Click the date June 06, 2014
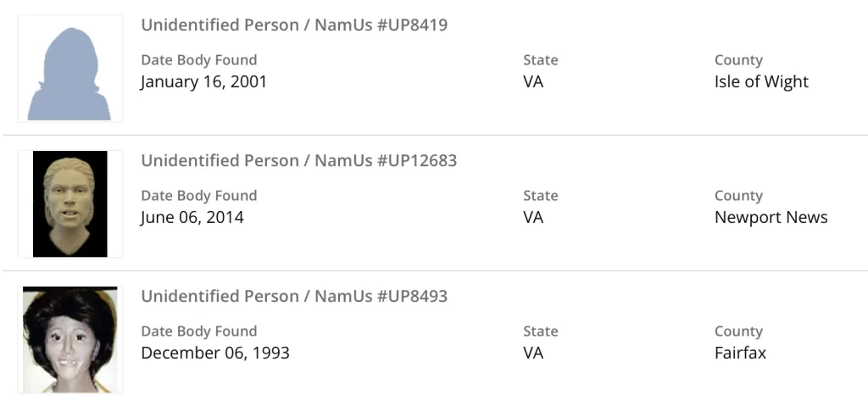868x401 pixels. point(192,218)
